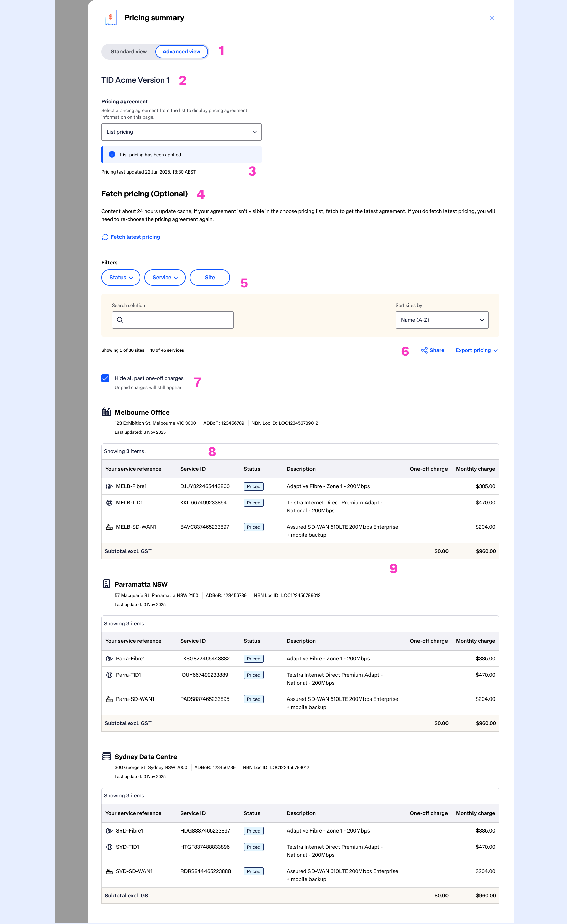
Task: Click the Sydney Data Centre site heading
Action: [x=146, y=756]
